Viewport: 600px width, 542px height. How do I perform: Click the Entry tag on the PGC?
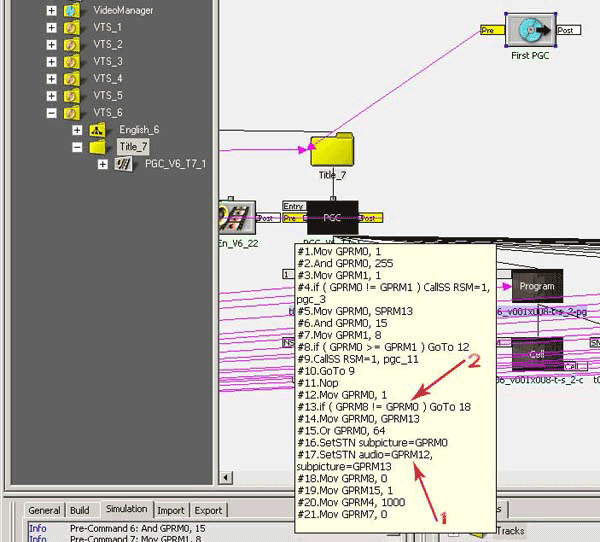point(294,206)
